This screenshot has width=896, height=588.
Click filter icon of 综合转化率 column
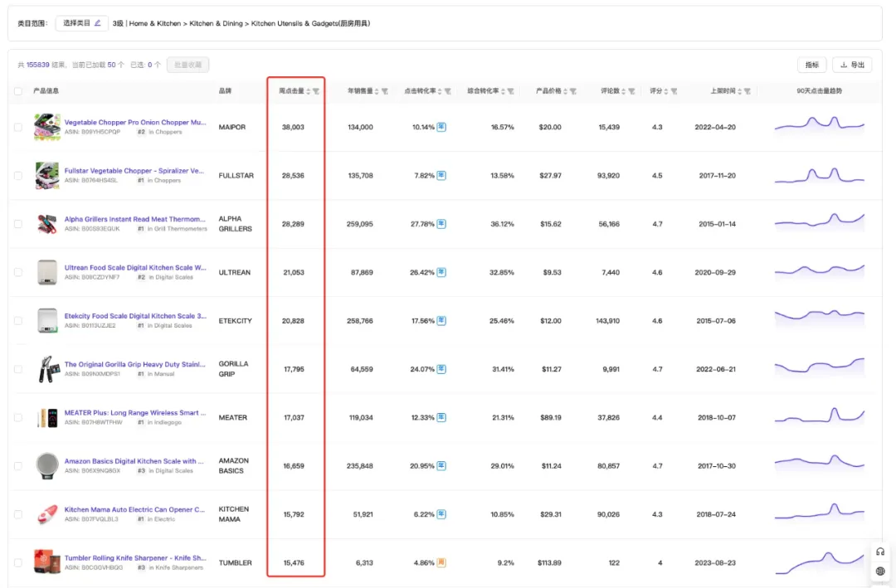(511, 91)
